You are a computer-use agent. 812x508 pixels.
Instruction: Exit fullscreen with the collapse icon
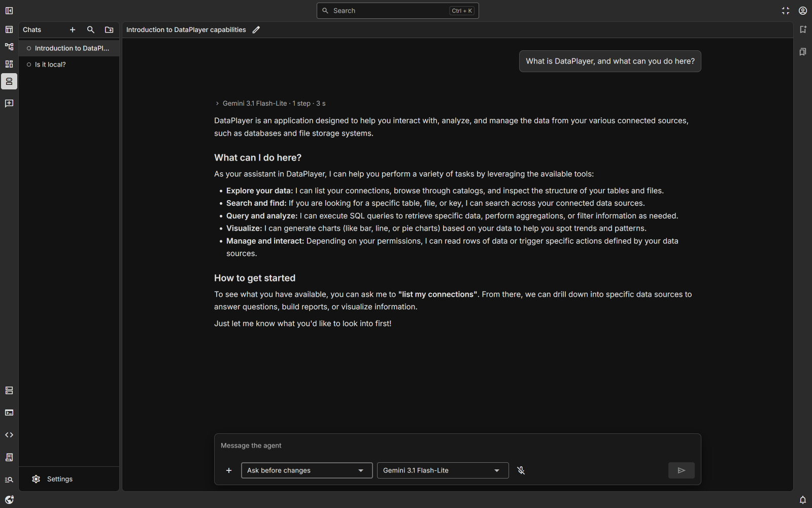click(x=786, y=11)
